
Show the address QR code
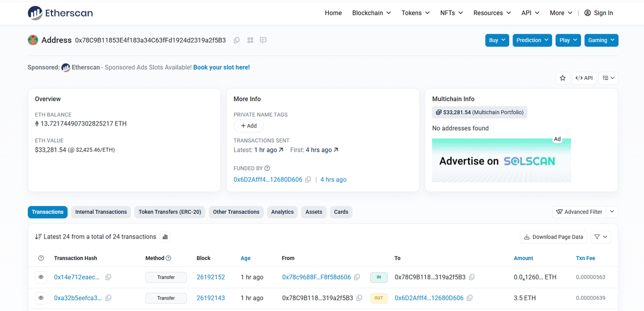(250, 40)
